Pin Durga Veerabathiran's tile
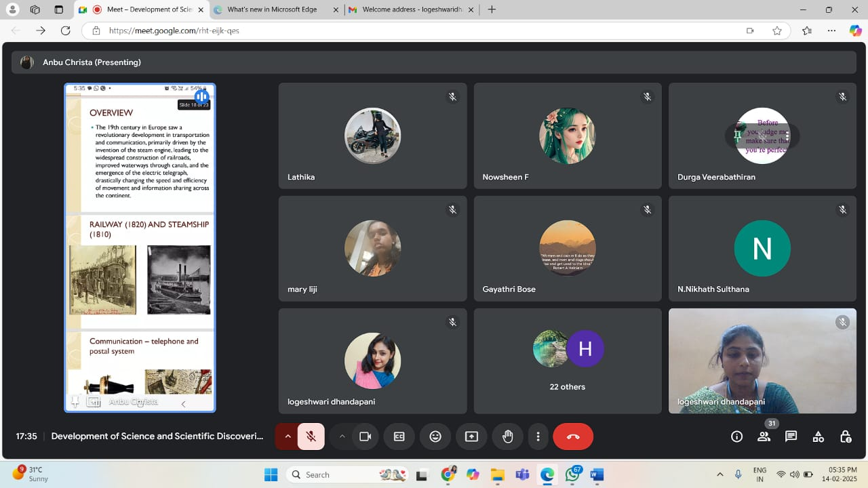 coord(738,136)
